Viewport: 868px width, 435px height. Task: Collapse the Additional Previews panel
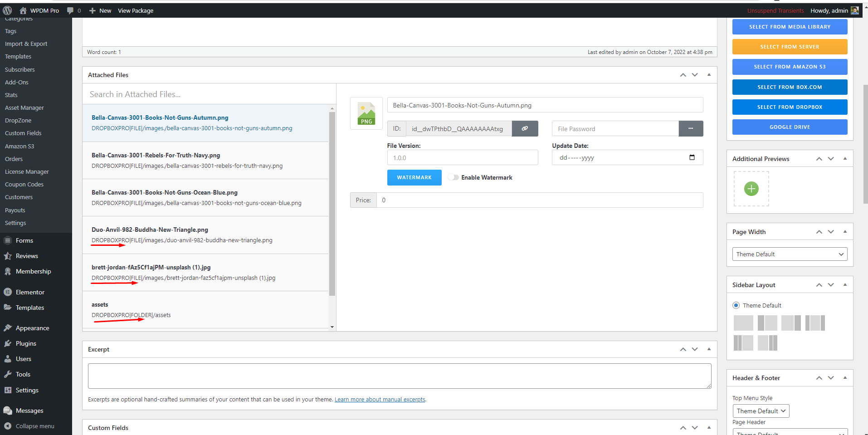click(845, 159)
